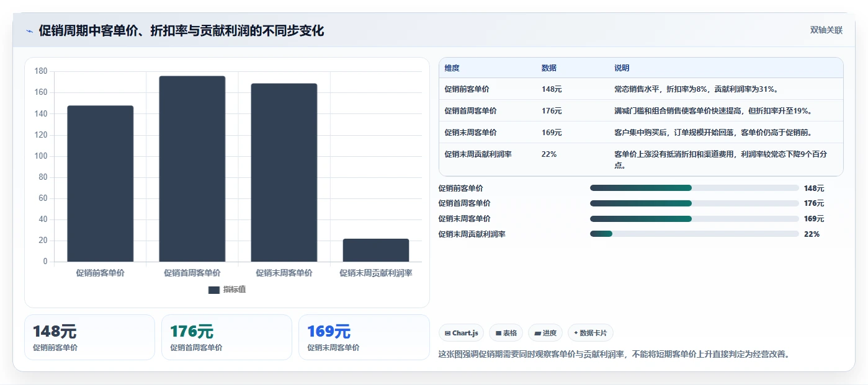The width and height of the screenshot is (868, 385).
Task: Select the 进度 tag chip
Action: coord(545,333)
